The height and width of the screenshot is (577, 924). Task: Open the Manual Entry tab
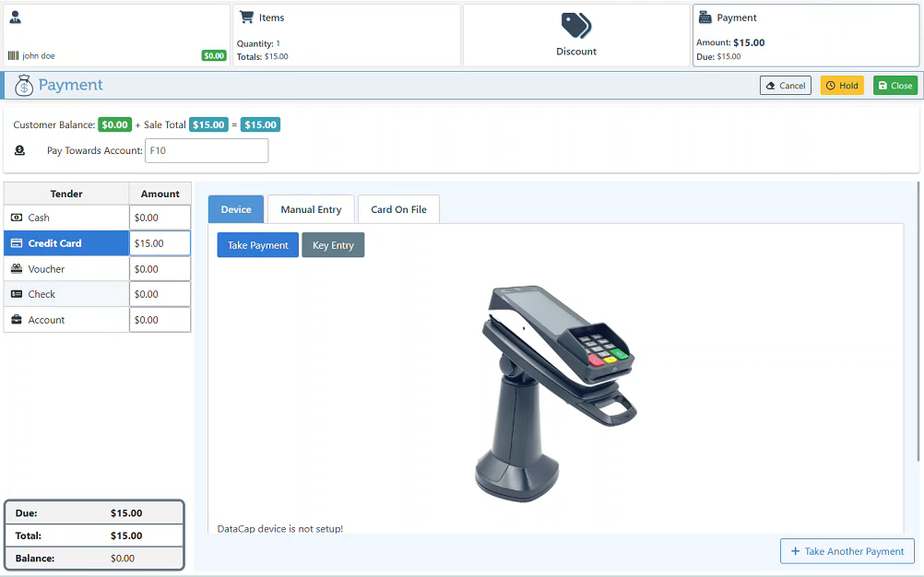pyautogui.click(x=311, y=209)
